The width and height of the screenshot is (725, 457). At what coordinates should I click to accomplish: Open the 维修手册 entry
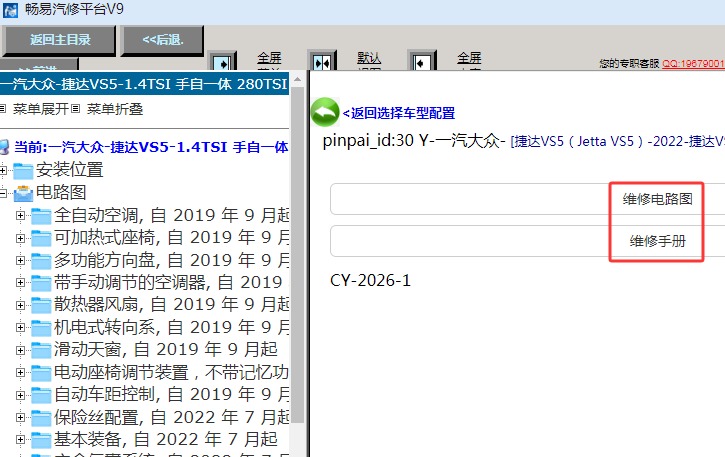pos(657,241)
